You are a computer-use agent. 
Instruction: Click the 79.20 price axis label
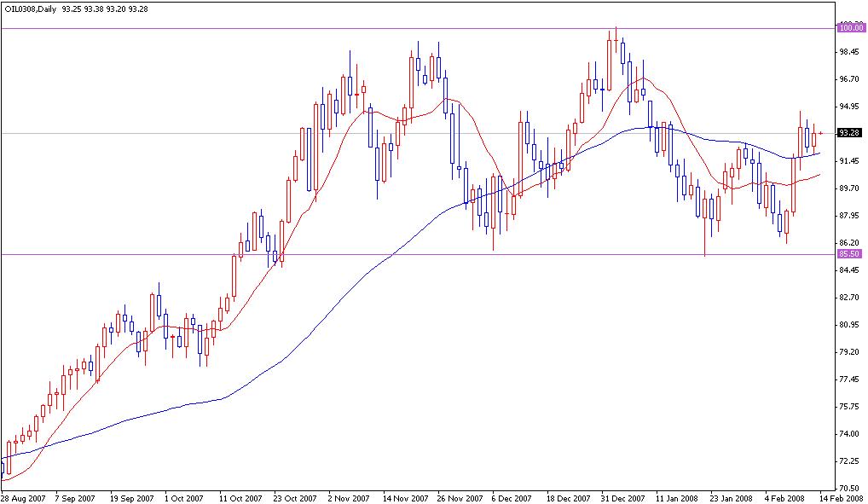850,351
